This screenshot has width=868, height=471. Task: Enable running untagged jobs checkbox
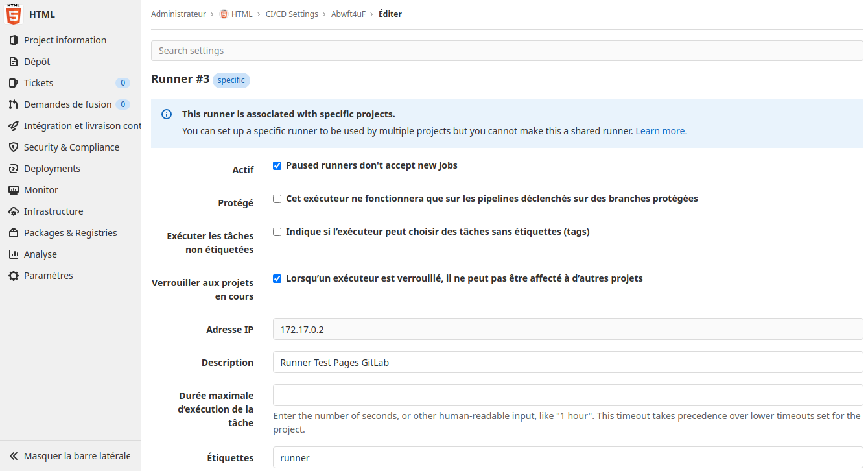(277, 232)
